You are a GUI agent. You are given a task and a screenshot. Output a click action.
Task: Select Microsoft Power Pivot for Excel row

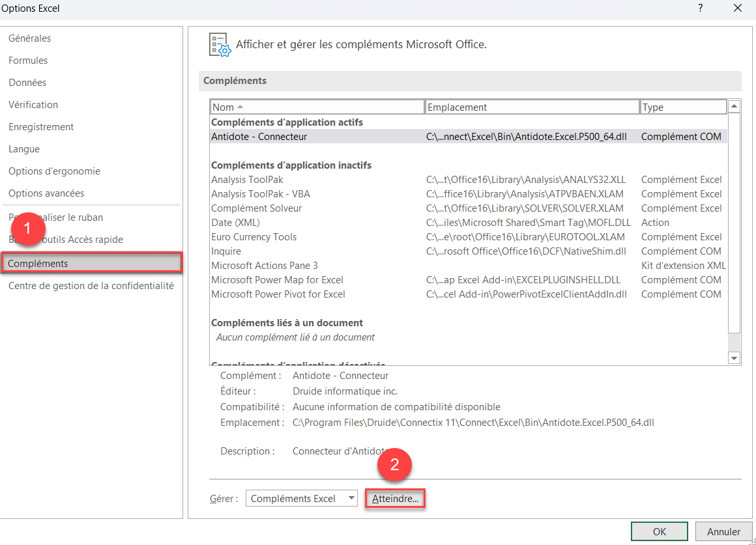point(468,294)
